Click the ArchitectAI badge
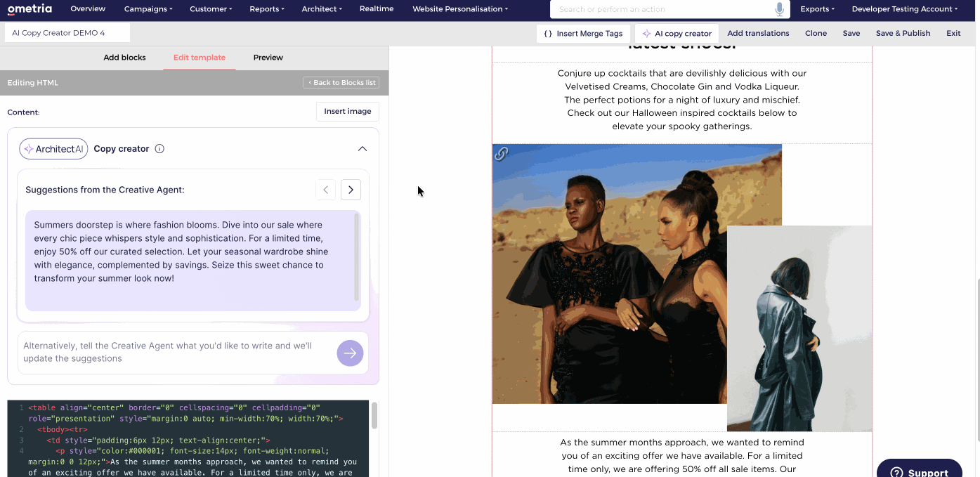Image resolution: width=980 pixels, height=477 pixels. tap(53, 149)
